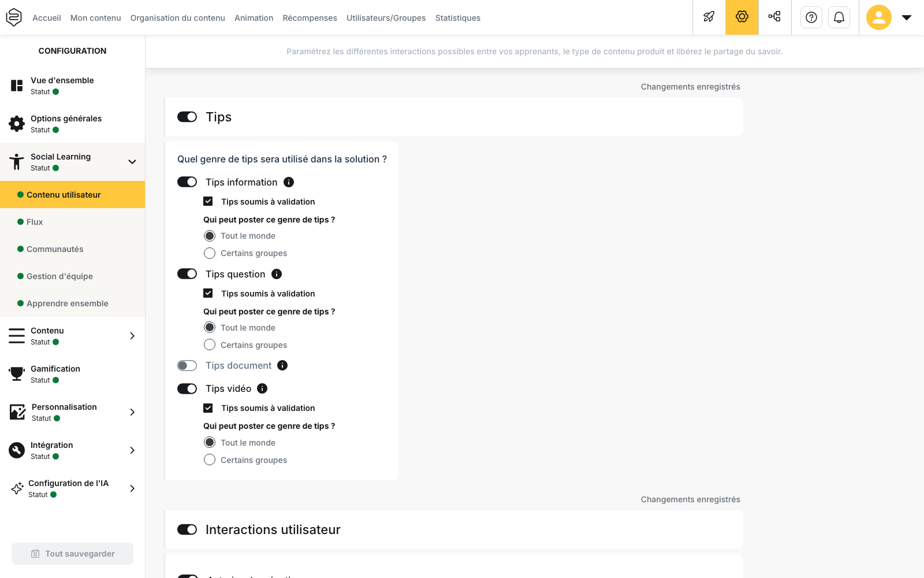This screenshot has width=924, height=578.
Task: Open the Communautés submenu item
Action: click(x=73, y=249)
